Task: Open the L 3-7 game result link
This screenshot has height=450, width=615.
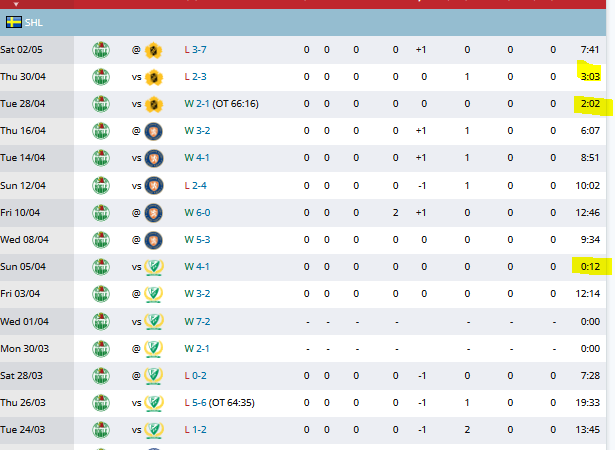Action: 195,50
